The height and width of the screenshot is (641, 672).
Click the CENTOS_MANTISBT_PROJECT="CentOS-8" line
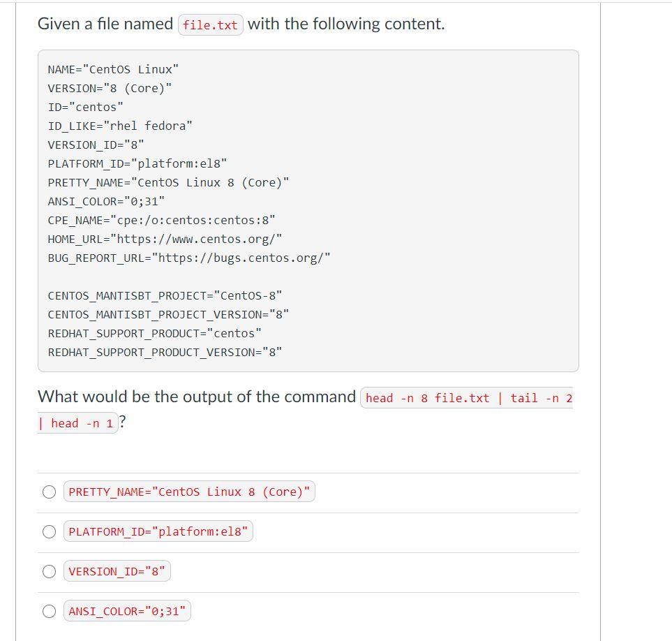coord(165,295)
